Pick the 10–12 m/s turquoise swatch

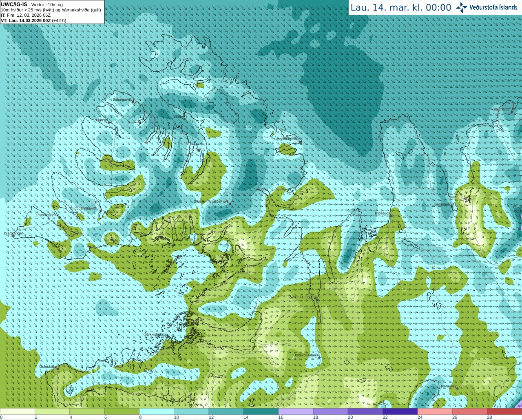(191, 411)
